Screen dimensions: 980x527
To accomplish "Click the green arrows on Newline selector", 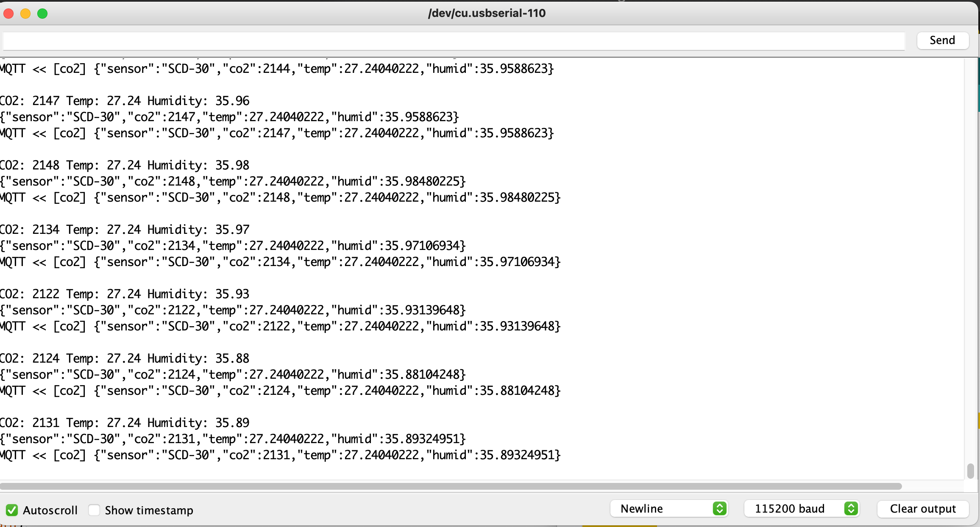I will 719,508.
